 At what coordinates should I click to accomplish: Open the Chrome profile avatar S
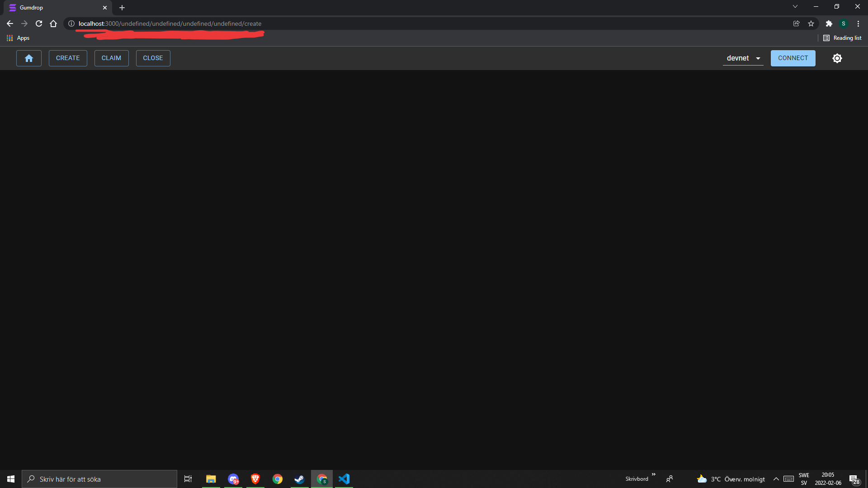click(844, 23)
